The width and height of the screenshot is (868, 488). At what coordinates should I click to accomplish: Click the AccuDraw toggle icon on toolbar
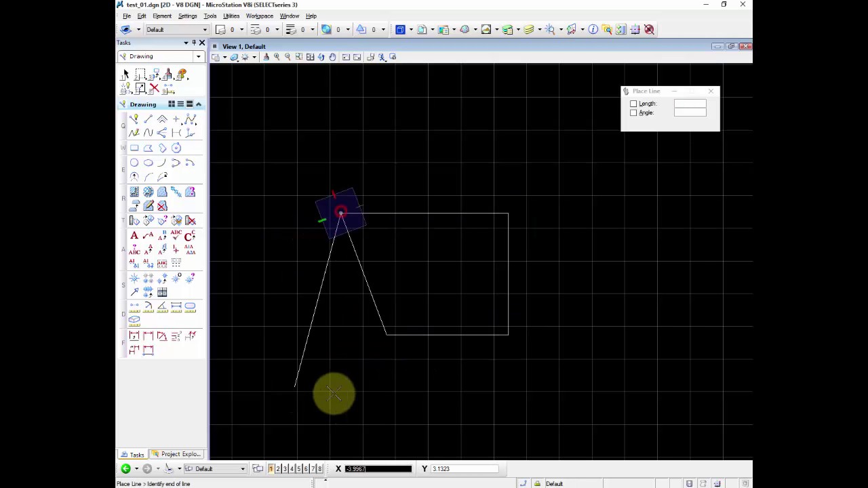tap(635, 29)
